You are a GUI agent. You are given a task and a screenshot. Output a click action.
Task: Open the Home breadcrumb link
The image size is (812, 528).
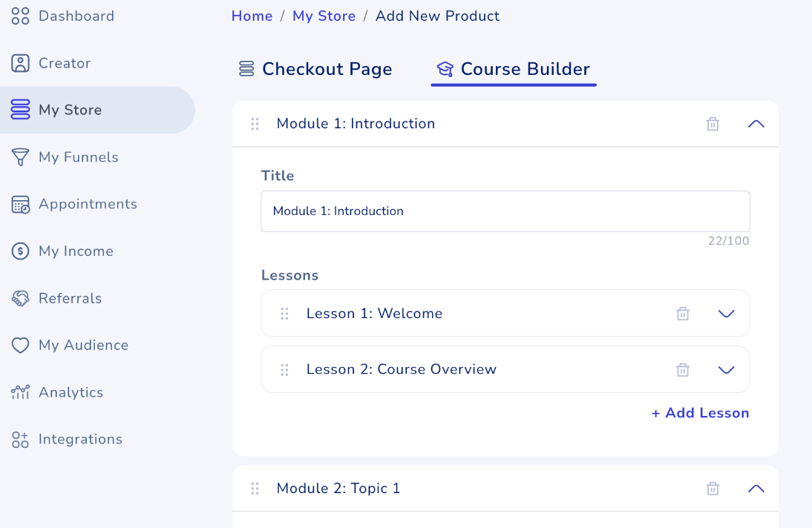pyautogui.click(x=252, y=16)
